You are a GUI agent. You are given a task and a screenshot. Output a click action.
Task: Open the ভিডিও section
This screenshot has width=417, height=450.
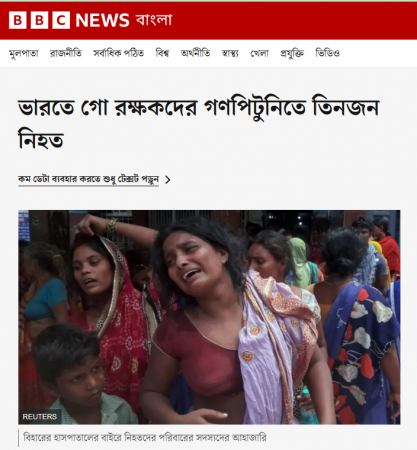point(327,53)
